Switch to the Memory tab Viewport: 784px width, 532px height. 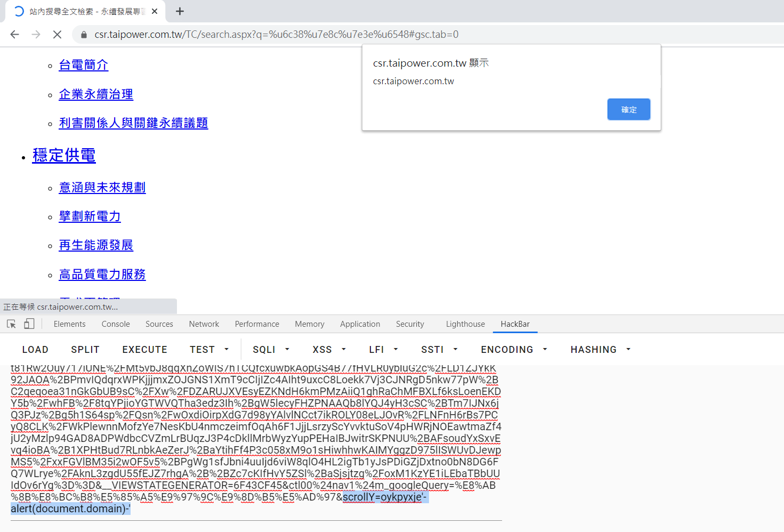point(310,324)
